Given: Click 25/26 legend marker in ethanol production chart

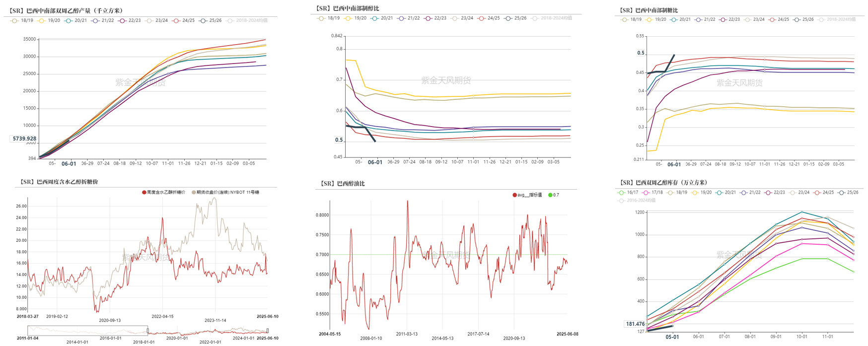Looking at the screenshot, I should click(x=203, y=21).
